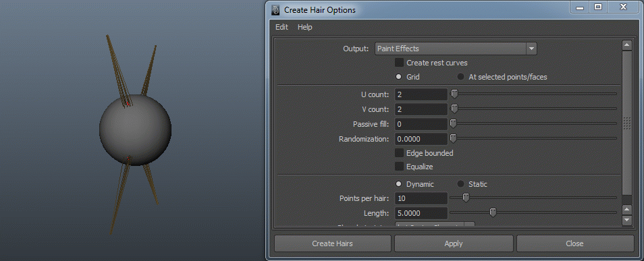
Task: Click the Maya icon in the title bar
Action: [x=275, y=10]
